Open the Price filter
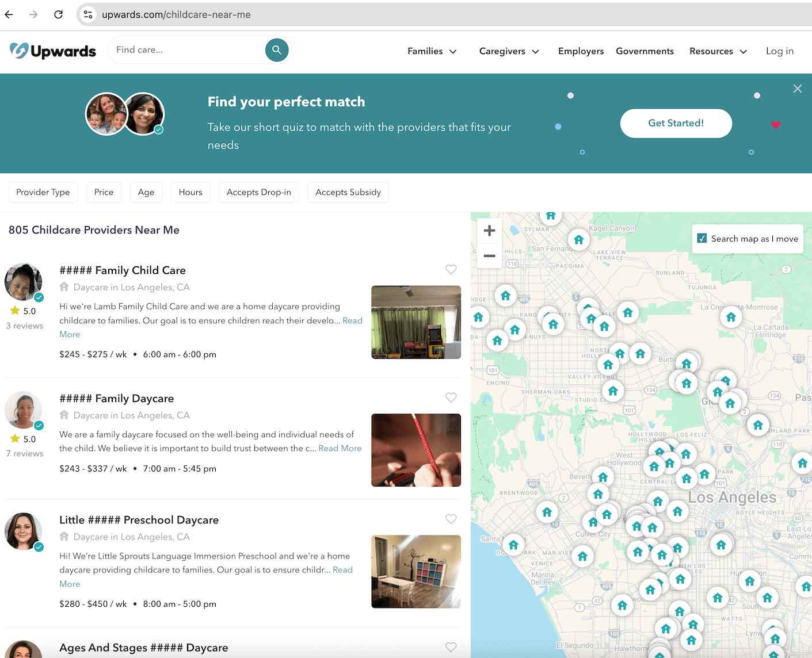812x658 pixels. [104, 192]
